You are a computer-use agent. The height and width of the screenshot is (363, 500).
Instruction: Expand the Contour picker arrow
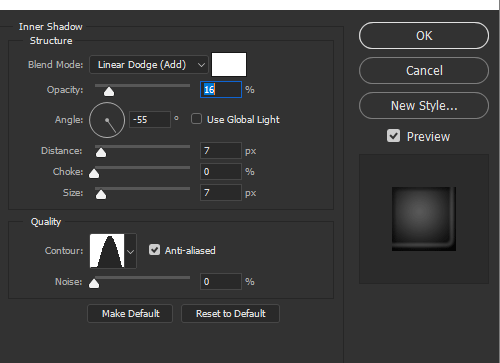[x=130, y=251]
